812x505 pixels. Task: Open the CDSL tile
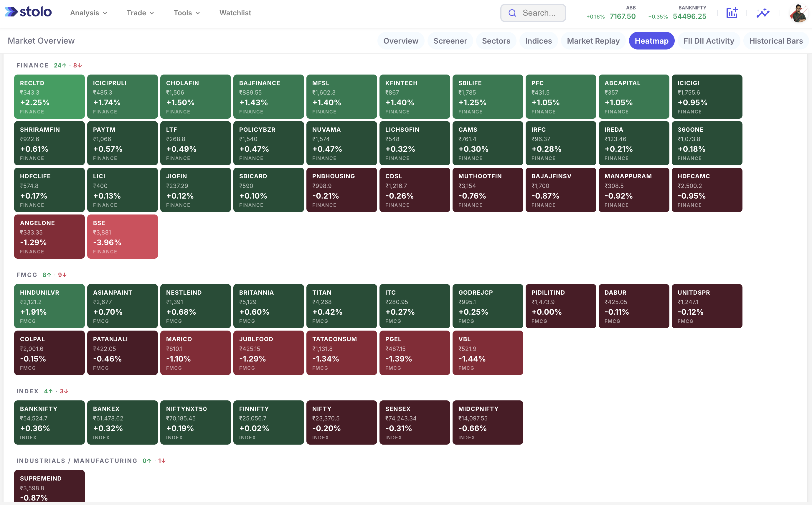point(415,190)
